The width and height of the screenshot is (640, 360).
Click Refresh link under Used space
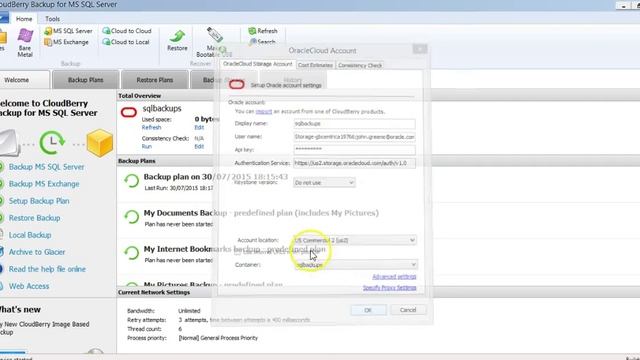tap(151, 128)
